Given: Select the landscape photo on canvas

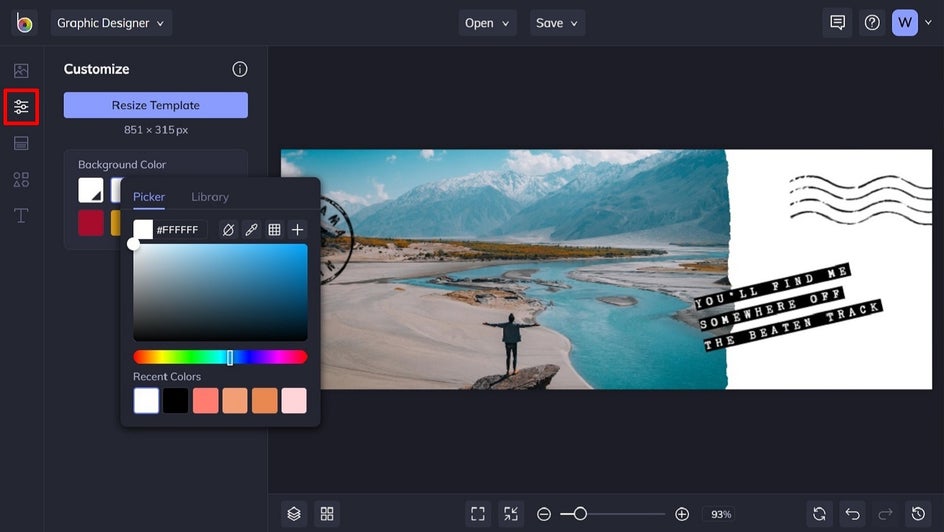Looking at the screenshot, I should [x=506, y=269].
